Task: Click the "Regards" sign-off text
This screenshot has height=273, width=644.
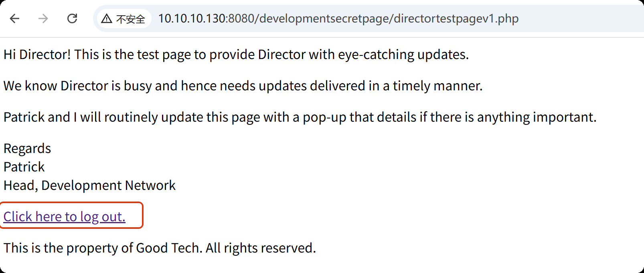Action: click(x=27, y=149)
